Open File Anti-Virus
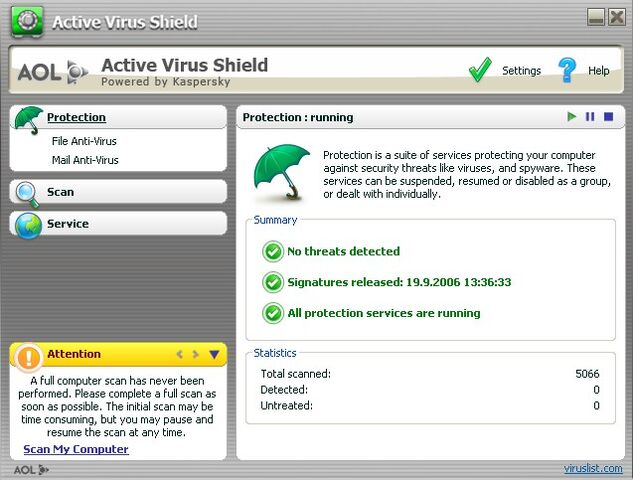The image size is (633, 480). tap(84, 141)
